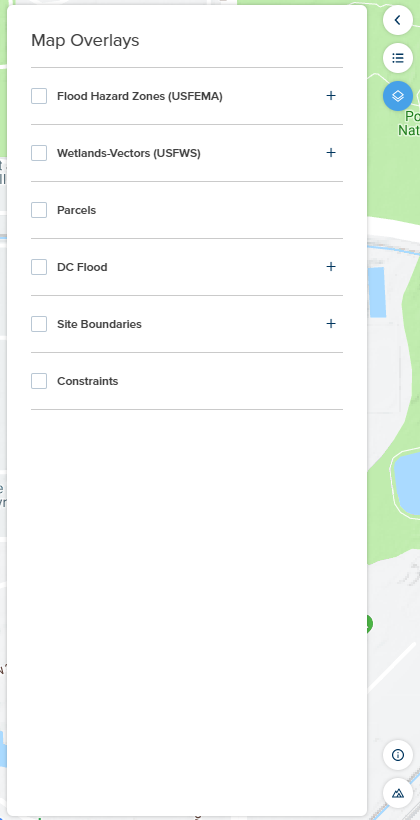Enable Flood Hazard Zones (USFEMA) checkbox
The width and height of the screenshot is (420, 820).
39,96
